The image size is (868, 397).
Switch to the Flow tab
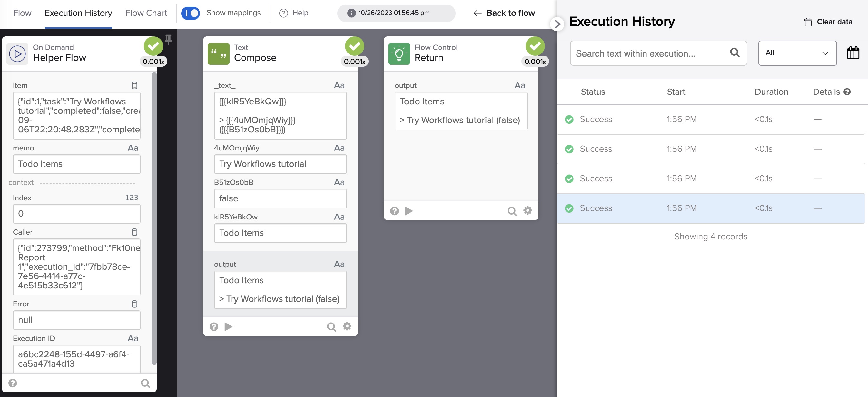(x=22, y=13)
